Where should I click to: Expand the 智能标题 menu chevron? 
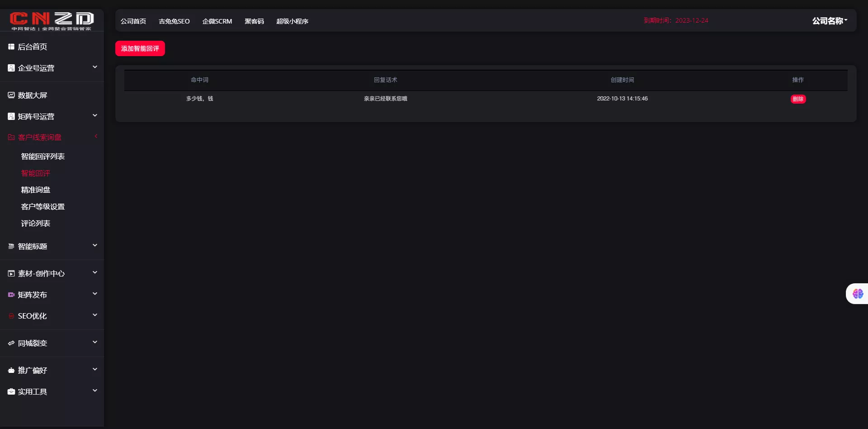click(95, 245)
